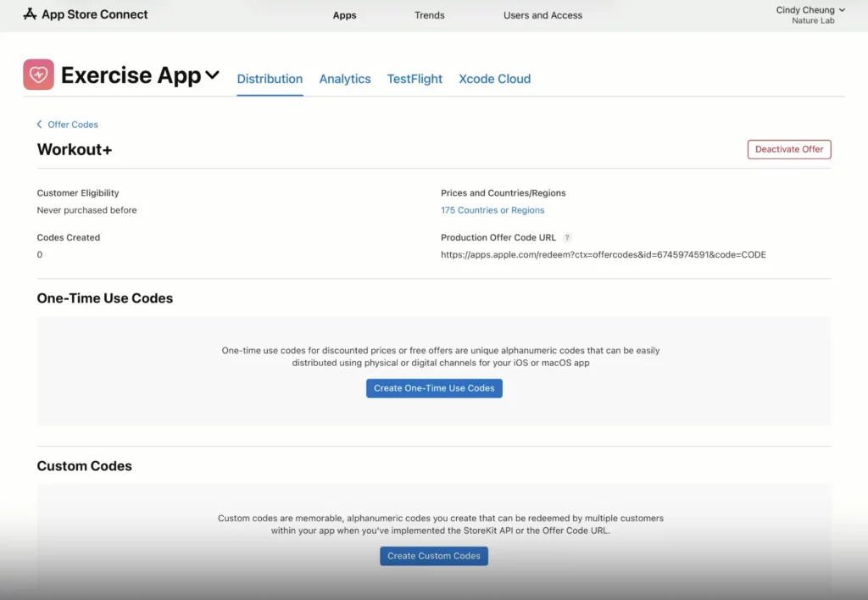This screenshot has height=600, width=868.
Task: Click the production offer code URL text
Action: tap(603, 254)
